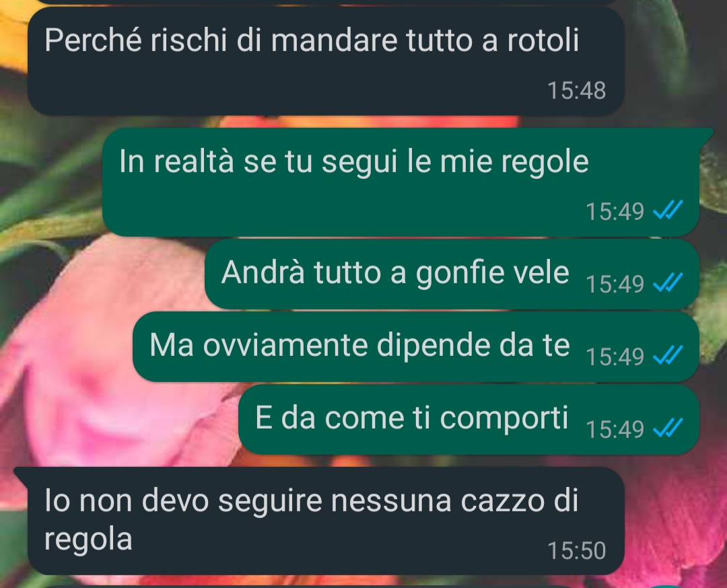Select the 'Io non devo seguire' received message

coord(326,521)
